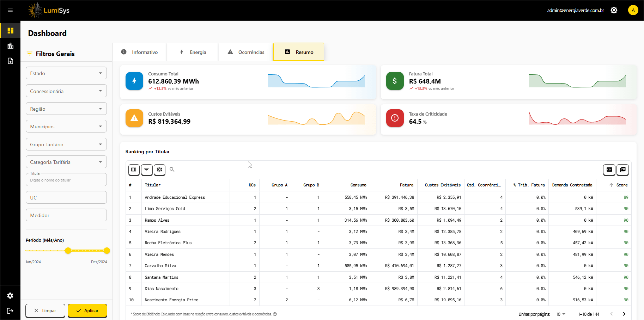Export the ranking table as PDF
Screen dimensions: 644x320
[x=623, y=170]
